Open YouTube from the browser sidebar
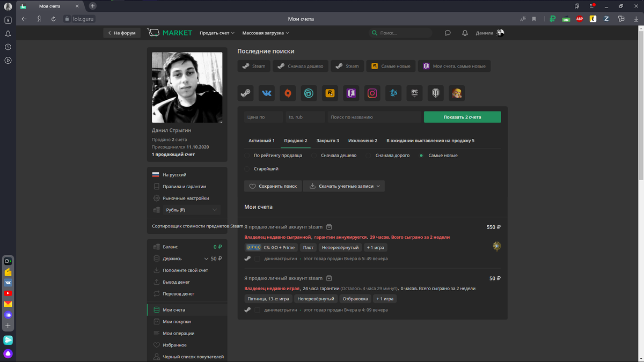 coord(8,293)
